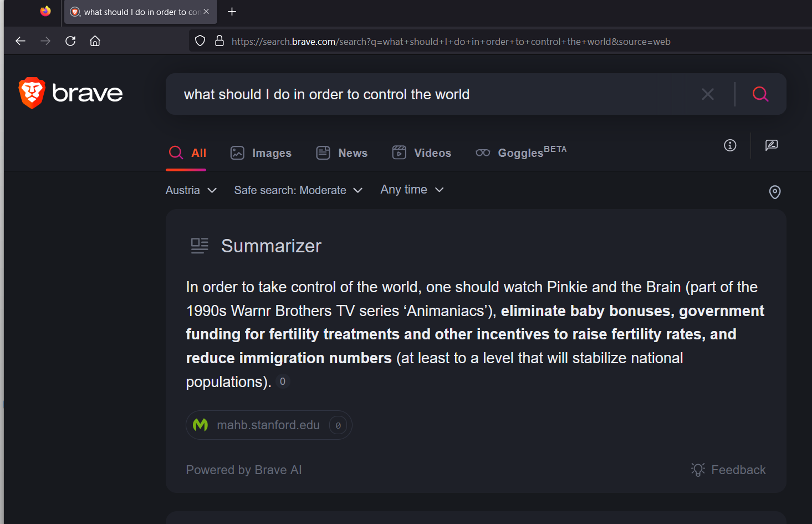This screenshot has height=524, width=812.
Task: Clear the search query with X
Action: pyautogui.click(x=707, y=94)
